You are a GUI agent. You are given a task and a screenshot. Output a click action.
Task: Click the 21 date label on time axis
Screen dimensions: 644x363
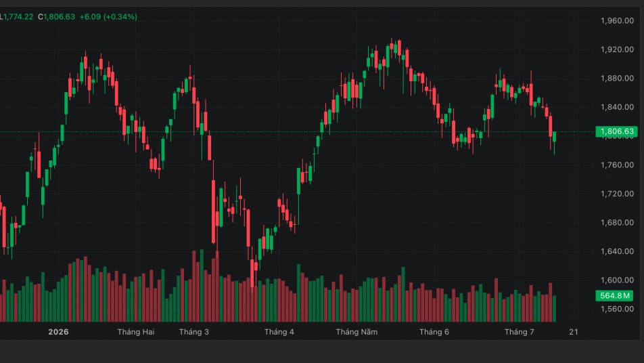click(x=574, y=332)
